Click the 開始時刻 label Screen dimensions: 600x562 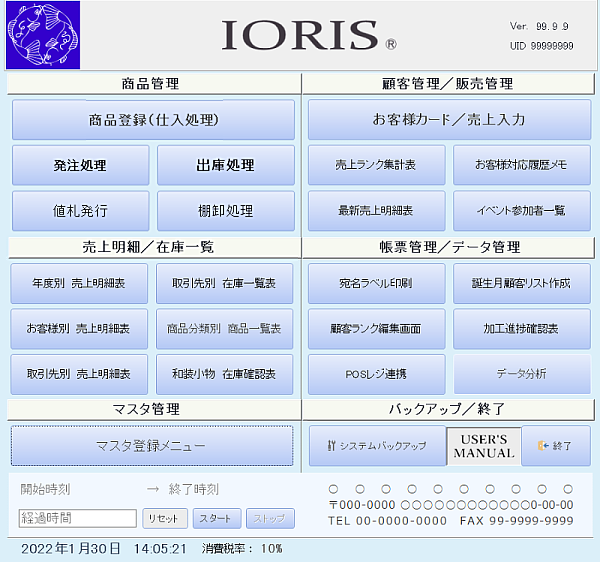(45, 489)
